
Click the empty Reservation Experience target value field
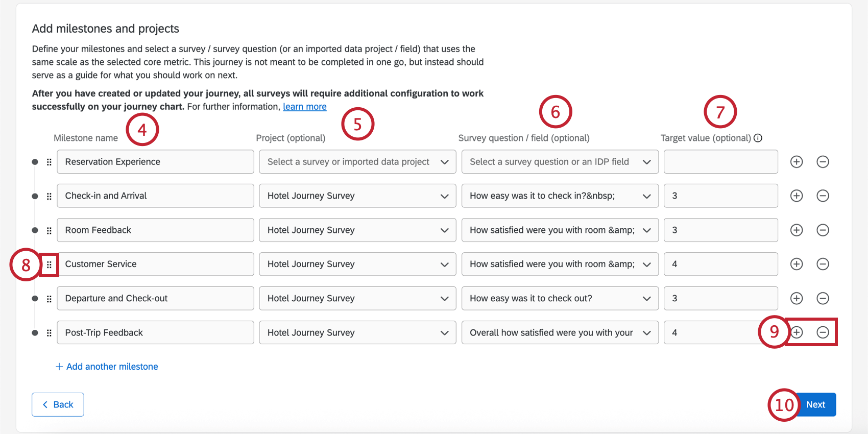click(720, 162)
